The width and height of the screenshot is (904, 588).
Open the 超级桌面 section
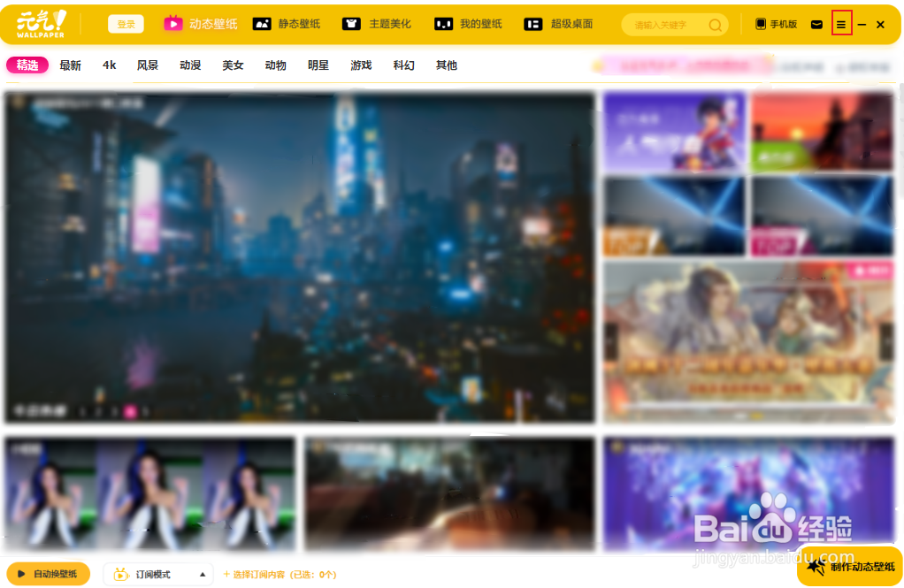[558, 24]
